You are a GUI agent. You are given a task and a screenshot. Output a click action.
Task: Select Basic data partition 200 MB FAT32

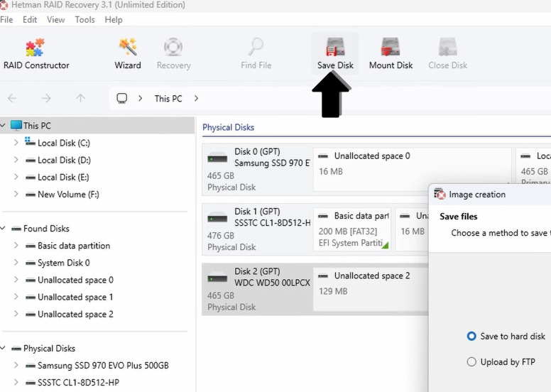coord(352,229)
